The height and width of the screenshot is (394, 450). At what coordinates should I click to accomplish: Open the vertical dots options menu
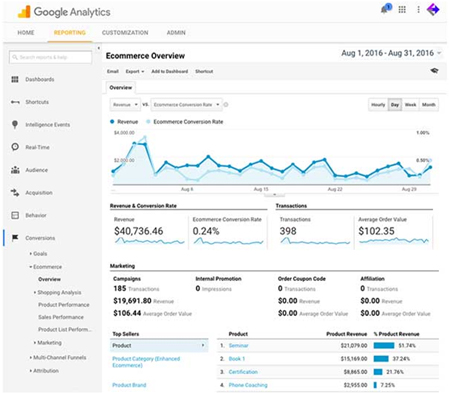coord(418,10)
